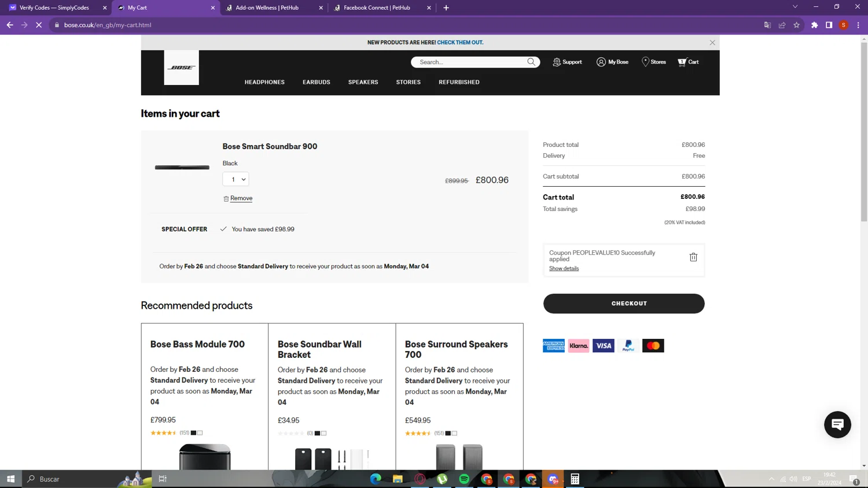
Task: Click the translate page icon
Action: coord(767,25)
